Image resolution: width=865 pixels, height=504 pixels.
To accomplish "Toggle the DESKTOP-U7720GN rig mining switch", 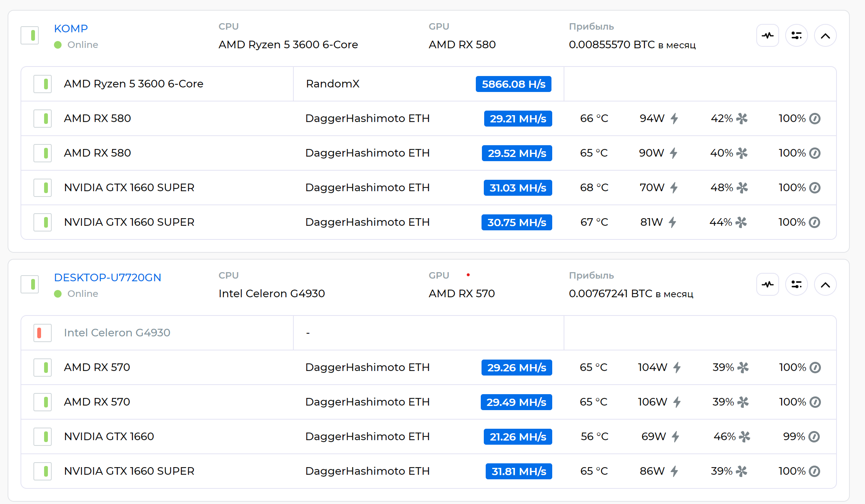I will tap(30, 285).
